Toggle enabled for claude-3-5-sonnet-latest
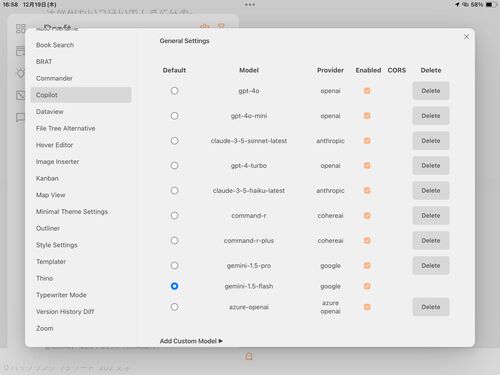Image resolution: width=500 pixels, height=375 pixels. 367,141
